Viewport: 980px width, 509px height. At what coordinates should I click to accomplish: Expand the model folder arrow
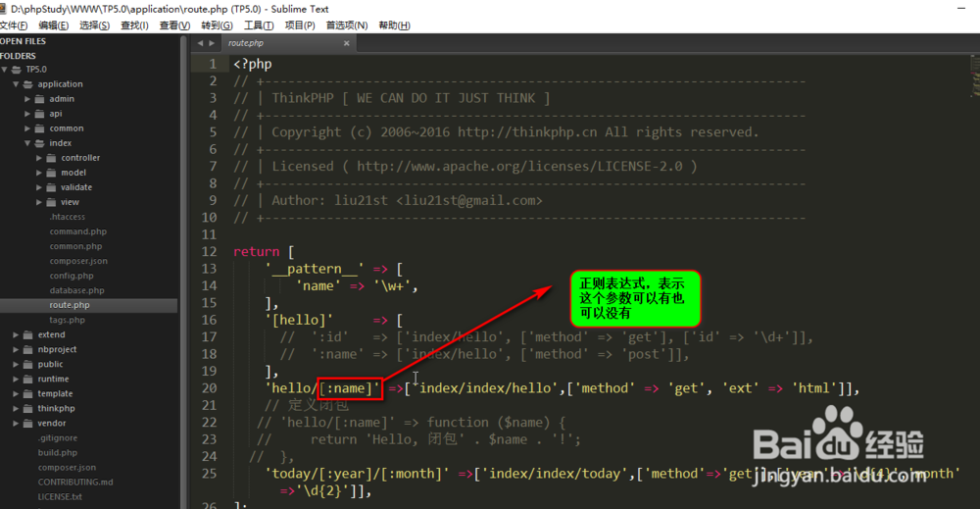39,173
